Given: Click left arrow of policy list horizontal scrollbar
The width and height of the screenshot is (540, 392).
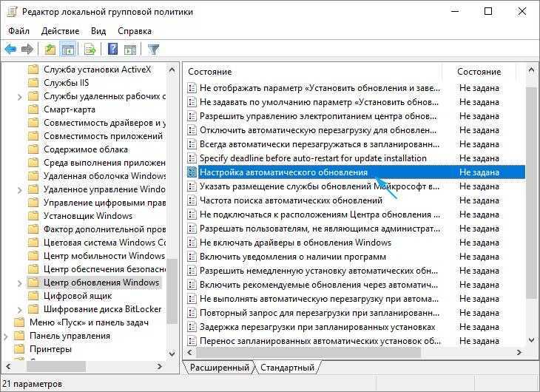Looking at the screenshot, I should point(189,352).
